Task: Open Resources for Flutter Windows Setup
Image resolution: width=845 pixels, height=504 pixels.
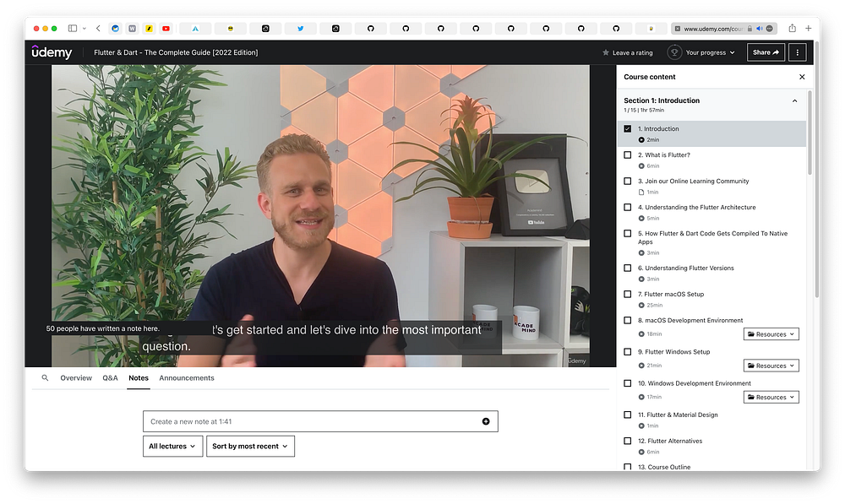Action: pyautogui.click(x=771, y=366)
